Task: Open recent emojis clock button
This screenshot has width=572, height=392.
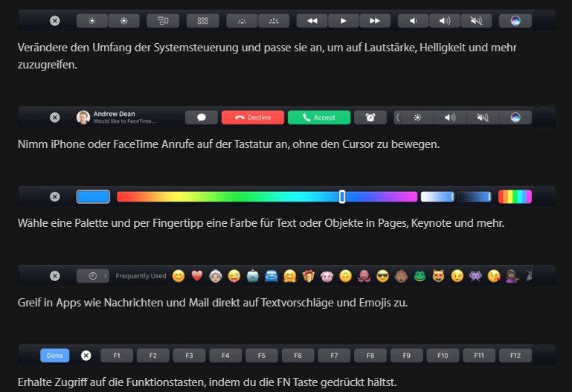Action: (92, 276)
